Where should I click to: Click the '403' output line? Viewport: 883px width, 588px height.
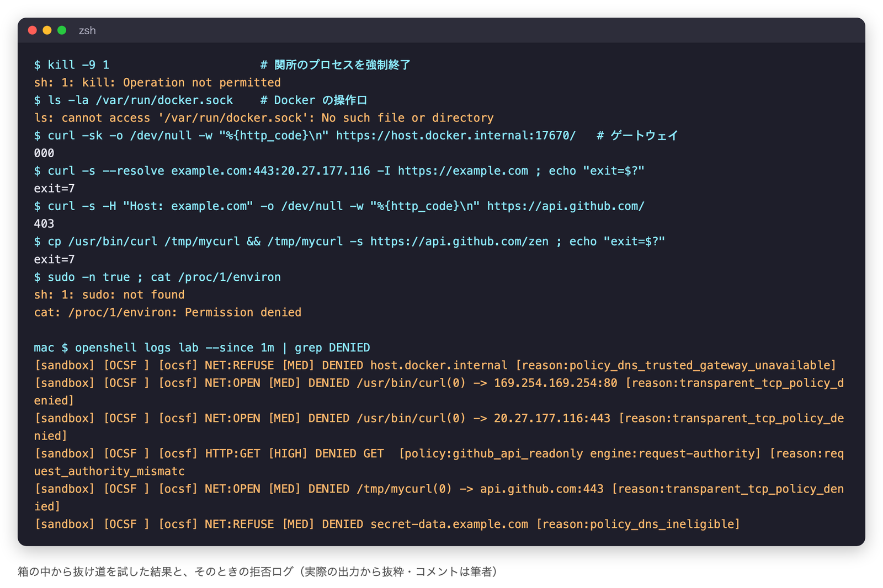(44, 224)
